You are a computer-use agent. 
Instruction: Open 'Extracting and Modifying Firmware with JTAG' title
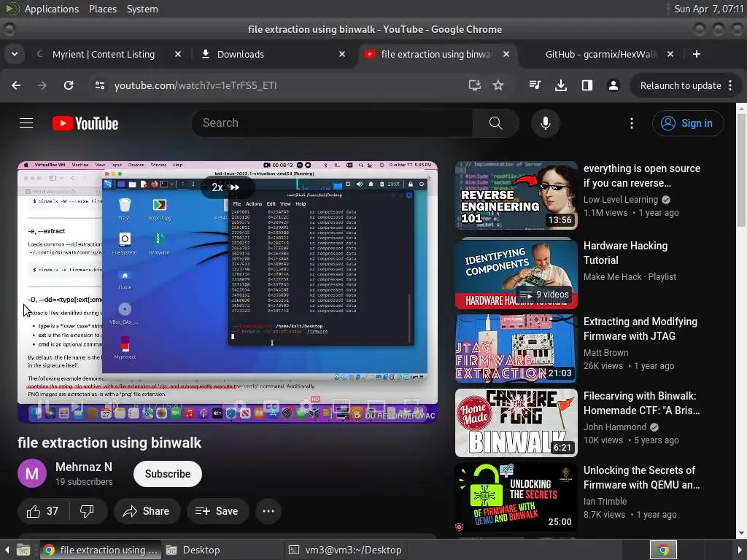[640, 329]
